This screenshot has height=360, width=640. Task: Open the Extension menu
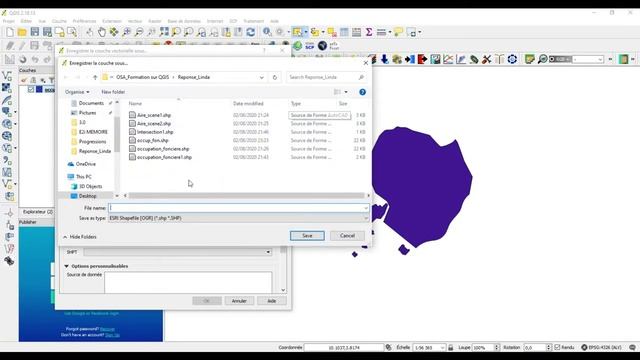tap(112, 21)
